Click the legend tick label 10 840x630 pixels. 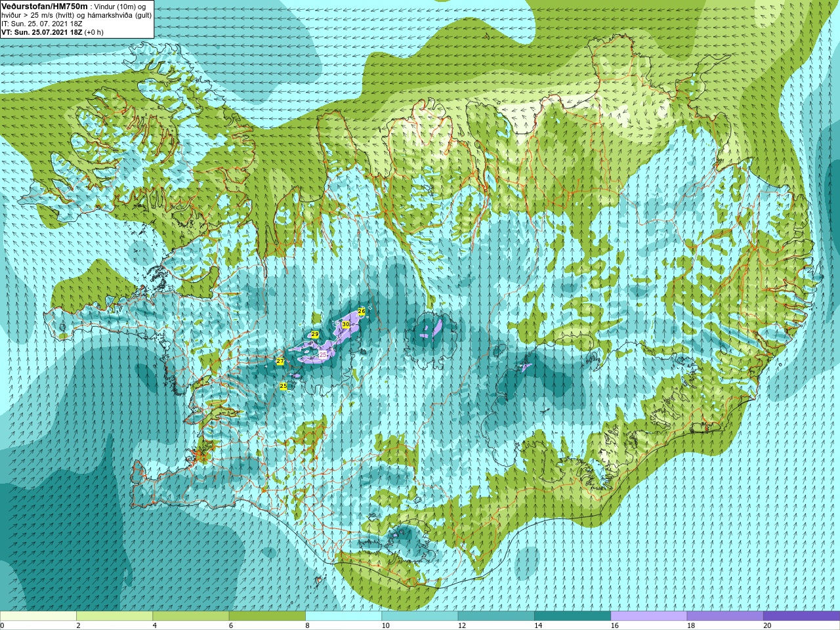[x=385, y=625]
